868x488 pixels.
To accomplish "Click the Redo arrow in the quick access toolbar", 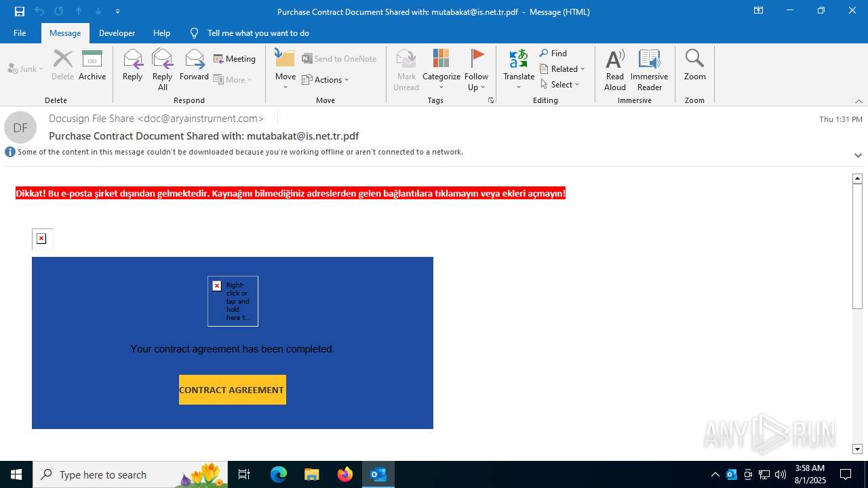I will tap(59, 12).
